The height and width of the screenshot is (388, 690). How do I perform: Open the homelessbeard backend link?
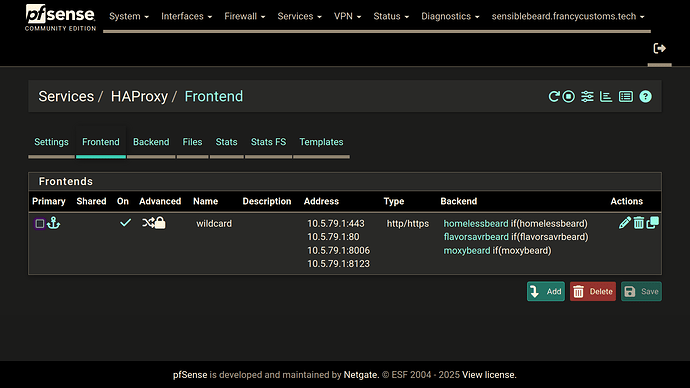tap(476, 223)
